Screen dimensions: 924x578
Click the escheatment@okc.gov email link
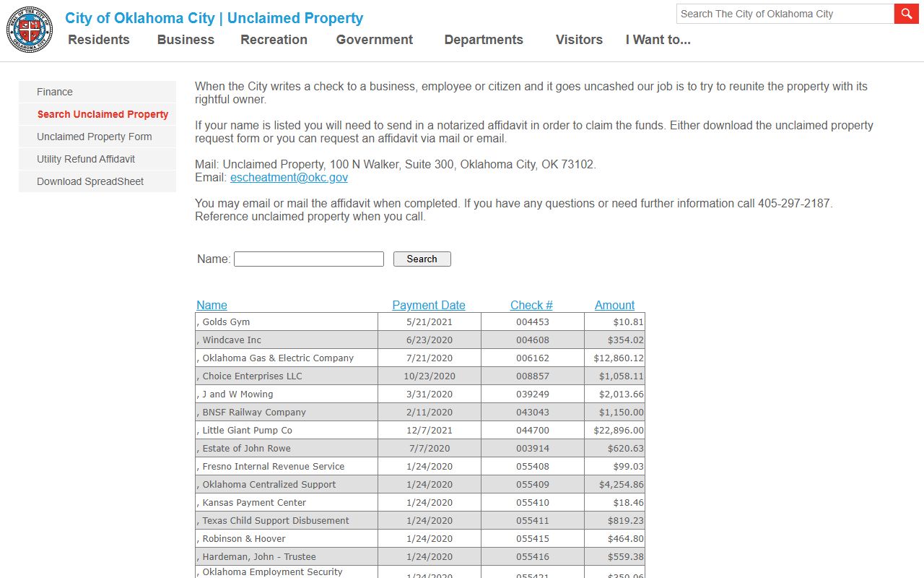point(289,177)
